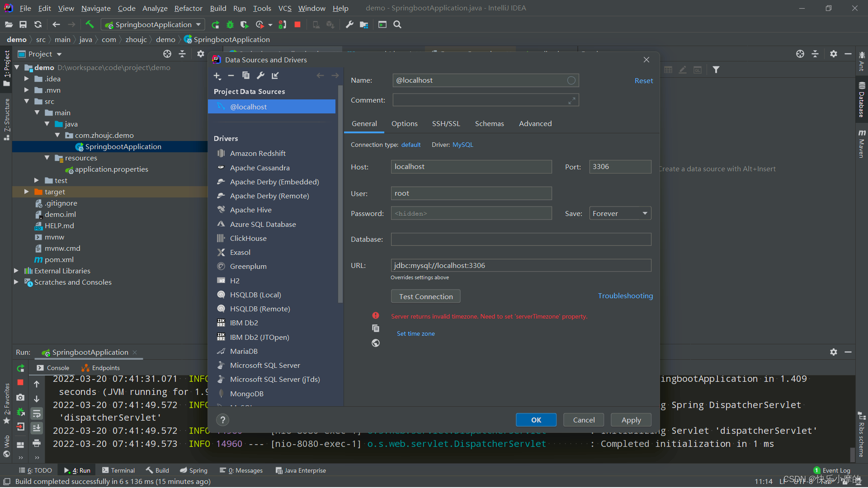Copy error message with the copy icon
This screenshot has height=488, width=868.
(376, 328)
